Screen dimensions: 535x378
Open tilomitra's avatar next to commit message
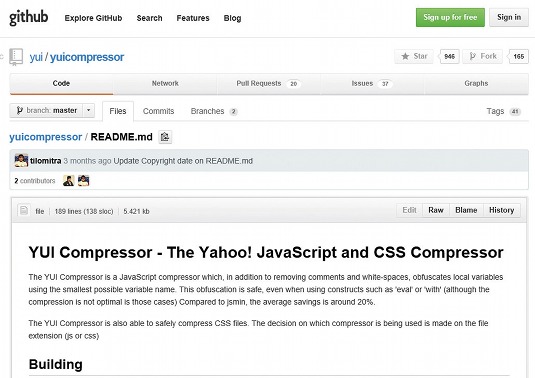[21, 160]
